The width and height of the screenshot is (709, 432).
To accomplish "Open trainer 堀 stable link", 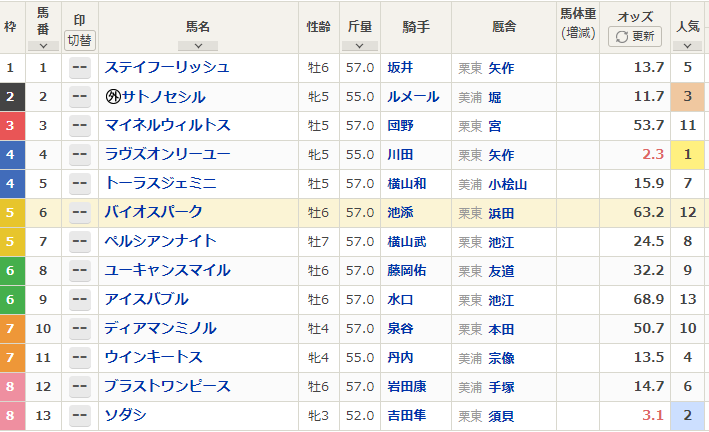I will click(x=495, y=97).
